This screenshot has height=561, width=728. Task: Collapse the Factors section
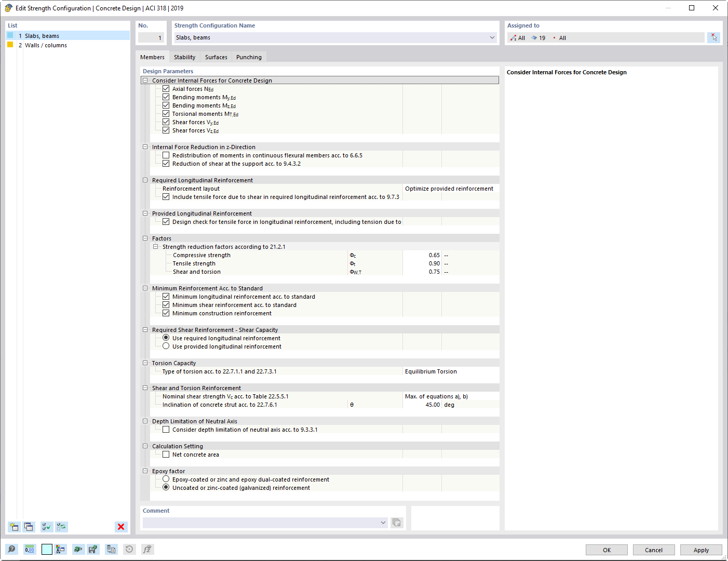point(145,238)
